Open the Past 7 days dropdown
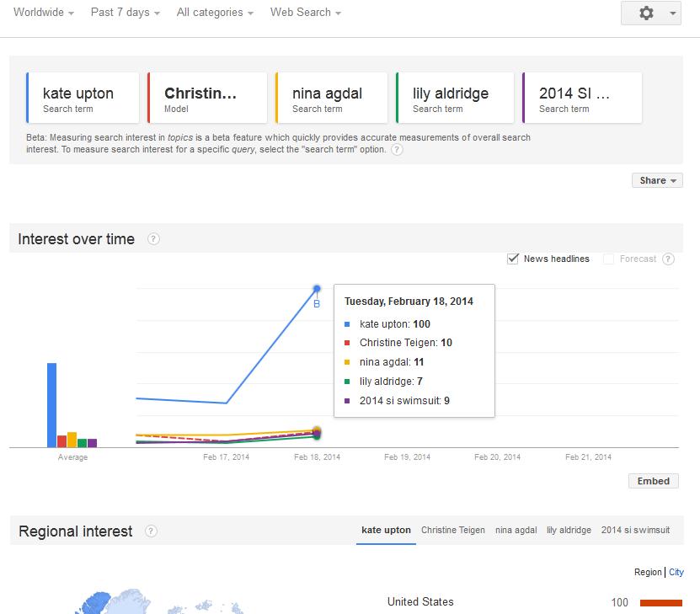 pyautogui.click(x=126, y=13)
